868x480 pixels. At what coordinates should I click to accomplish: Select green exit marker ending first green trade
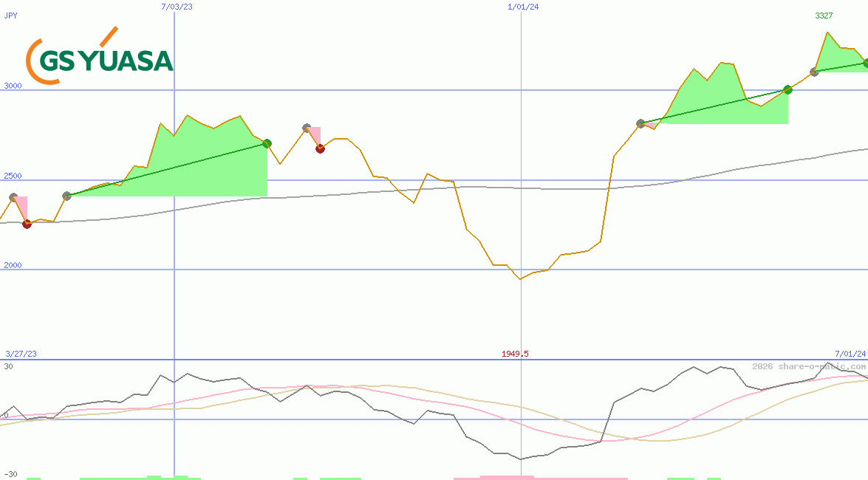[267, 143]
